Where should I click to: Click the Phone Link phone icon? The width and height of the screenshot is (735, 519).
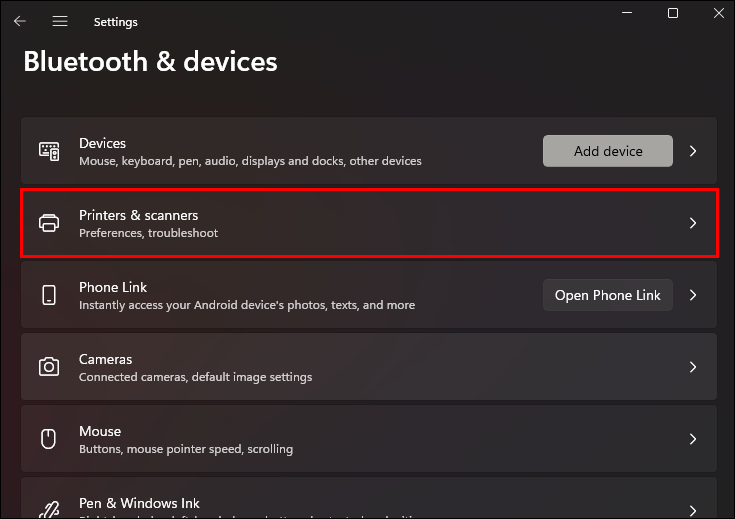[49, 295]
